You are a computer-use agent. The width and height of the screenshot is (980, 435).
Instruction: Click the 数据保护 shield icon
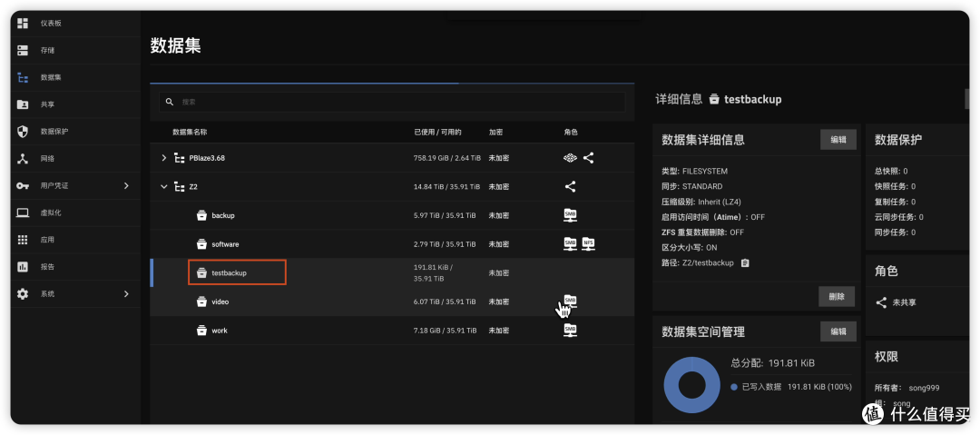23,132
